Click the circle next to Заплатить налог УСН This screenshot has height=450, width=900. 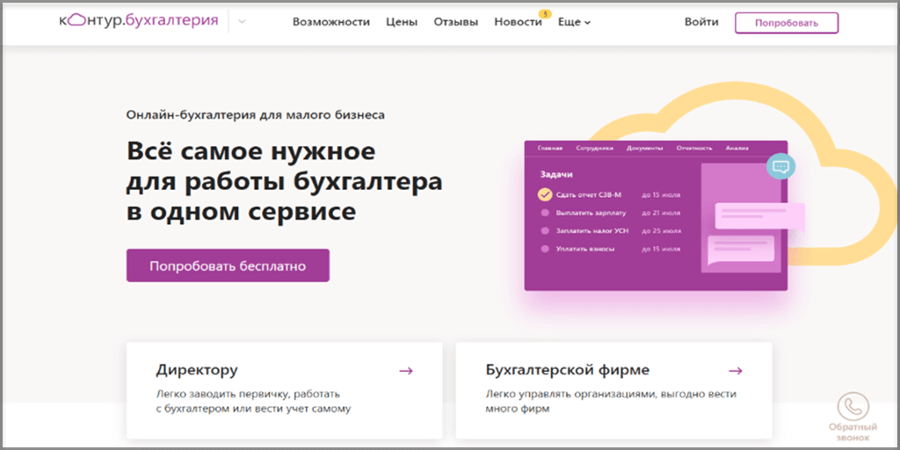pyautogui.click(x=545, y=230)
